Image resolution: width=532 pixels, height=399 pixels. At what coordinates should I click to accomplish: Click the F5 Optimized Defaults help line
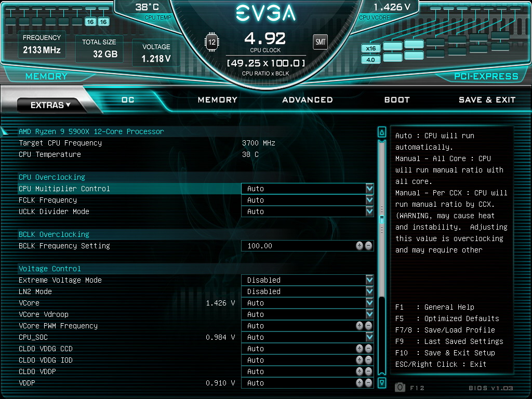[x=447, y=318]
